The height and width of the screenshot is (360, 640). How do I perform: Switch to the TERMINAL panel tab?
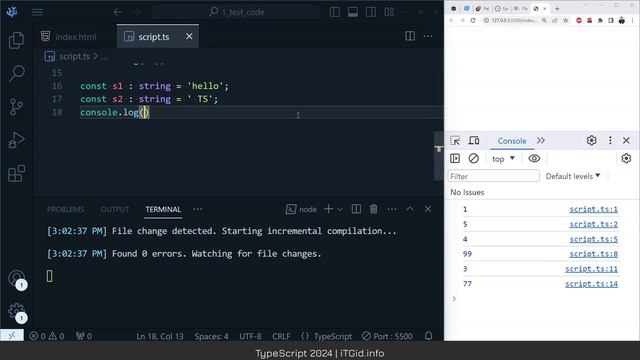163,209
